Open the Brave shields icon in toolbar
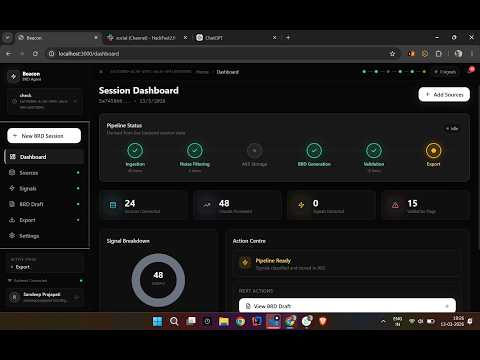 [x=411, y=53]
